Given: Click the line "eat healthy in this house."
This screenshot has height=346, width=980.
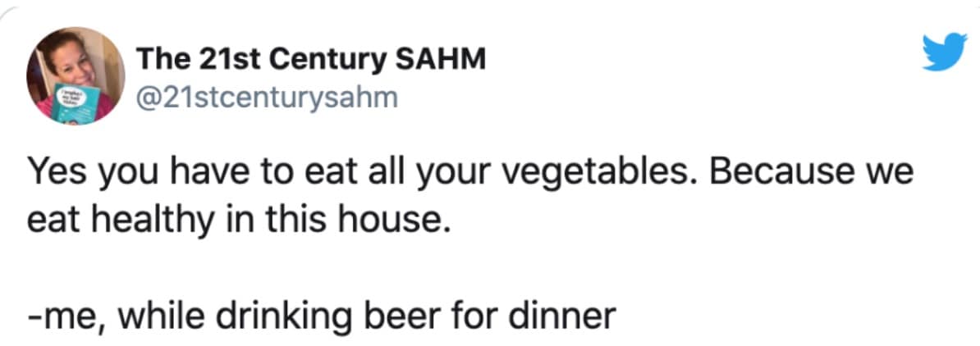Looking at the screenshot, I should pos(240,219).
